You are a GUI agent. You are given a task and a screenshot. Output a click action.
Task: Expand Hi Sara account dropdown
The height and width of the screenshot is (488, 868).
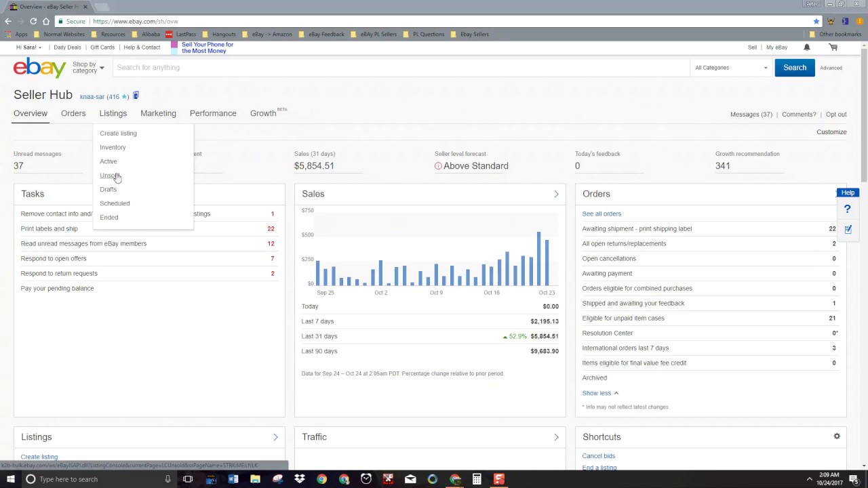[x=28, y=47]
